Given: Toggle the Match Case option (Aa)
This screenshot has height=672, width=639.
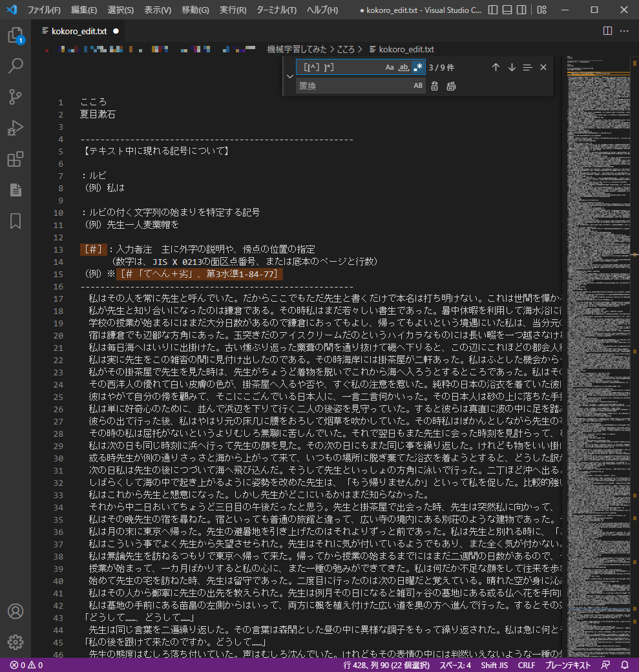Looking at the screenshot, I should pos(390,67).
